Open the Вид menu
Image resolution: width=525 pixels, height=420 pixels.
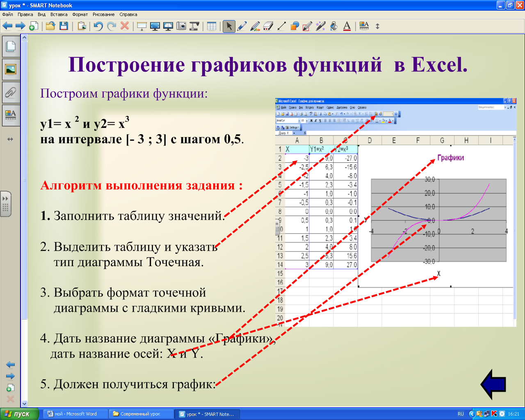click(41, 14)
